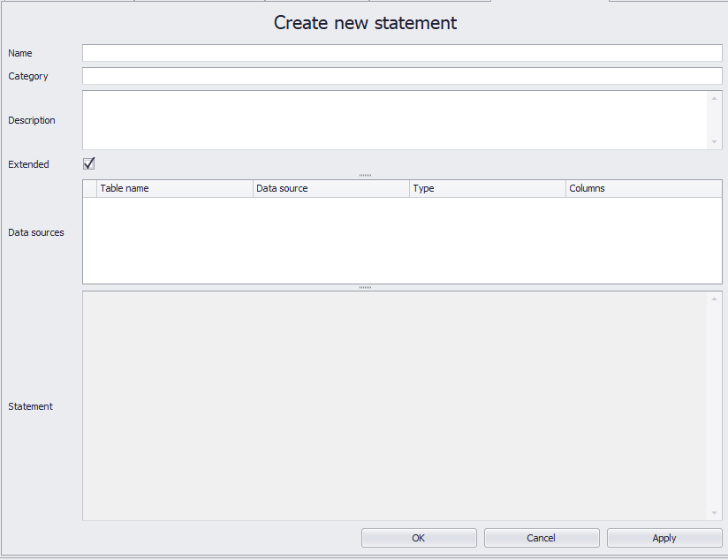Focus the Description text area

(x=395, y=120)
